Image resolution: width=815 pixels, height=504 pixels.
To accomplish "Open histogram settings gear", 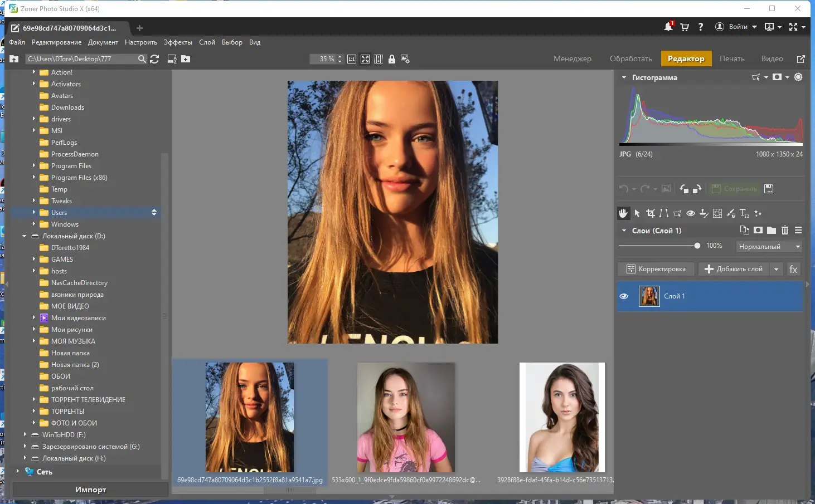I will (798, 77).
